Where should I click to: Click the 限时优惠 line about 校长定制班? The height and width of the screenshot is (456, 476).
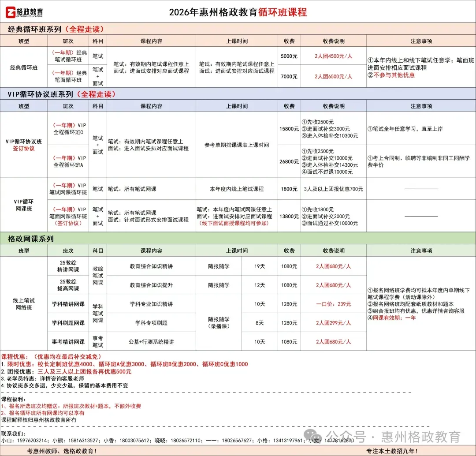tap(124, 364)
